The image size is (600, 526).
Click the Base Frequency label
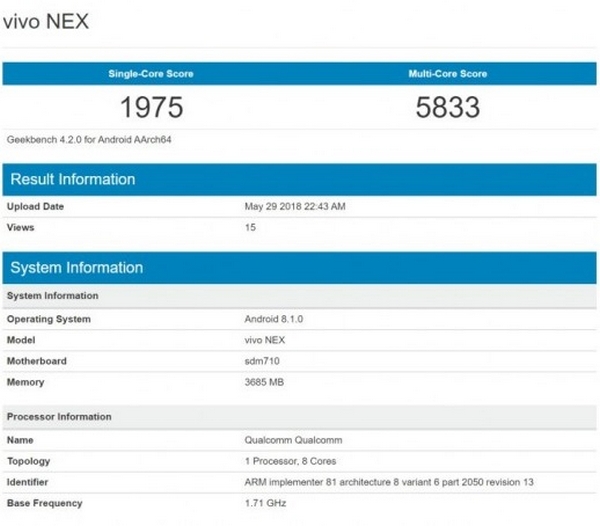(45, 503)
